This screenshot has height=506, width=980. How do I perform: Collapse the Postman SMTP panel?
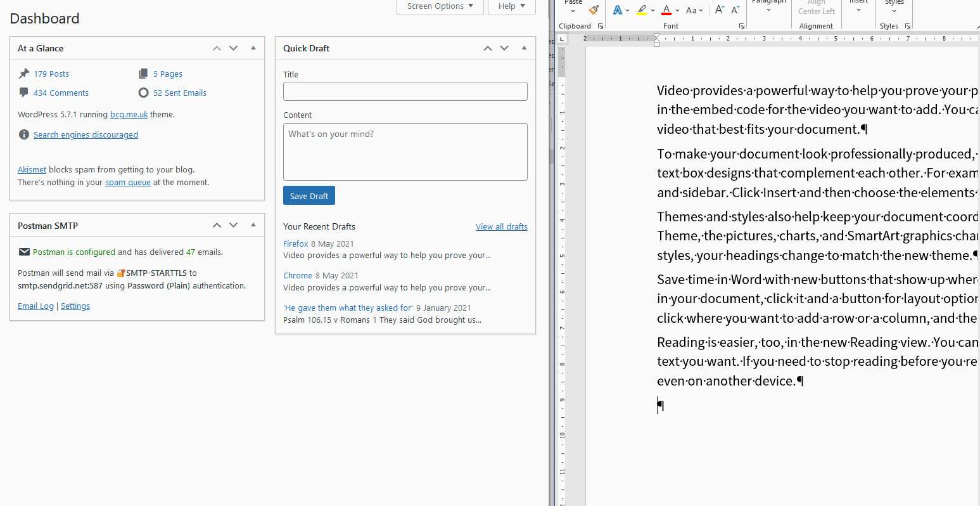click(x=253, y=225)
